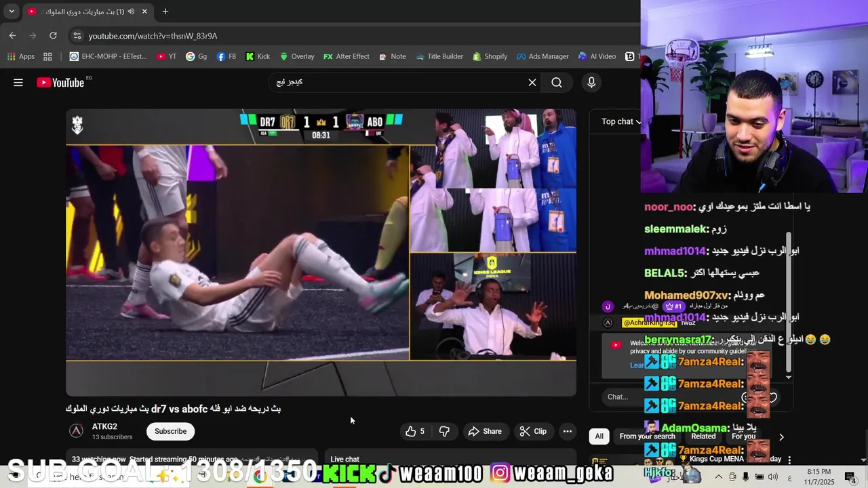Open the EHC-MOHP bookmark

108,56
